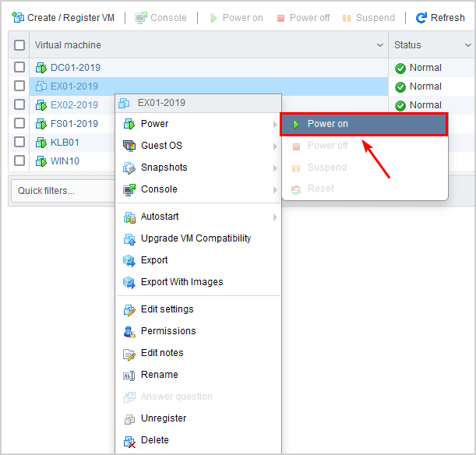This screenshot has height=455, width=476.
Task: Select Export With Images menu entry
Action: [198, 282]
